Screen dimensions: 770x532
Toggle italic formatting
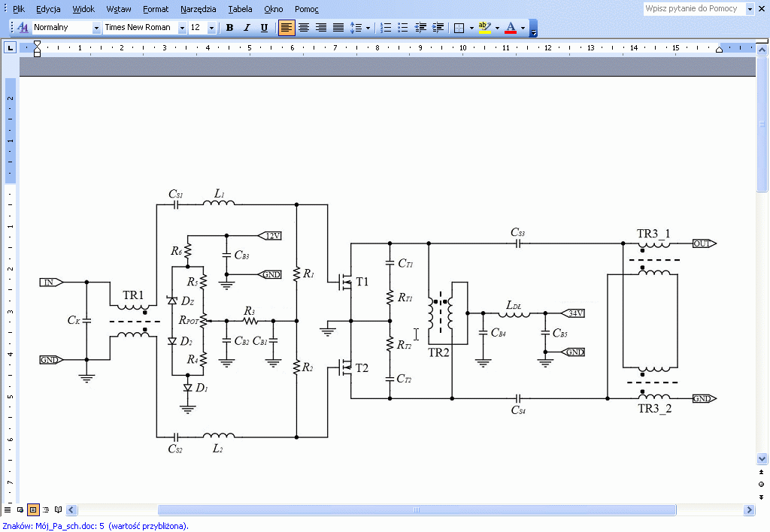pyautogui.click(x=247, y=28)
